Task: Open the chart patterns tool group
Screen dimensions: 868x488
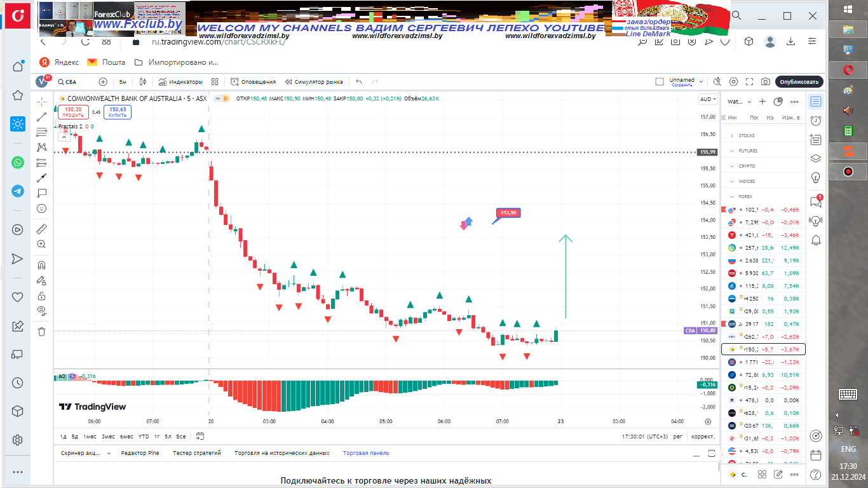Action: [x=42, y=147]
